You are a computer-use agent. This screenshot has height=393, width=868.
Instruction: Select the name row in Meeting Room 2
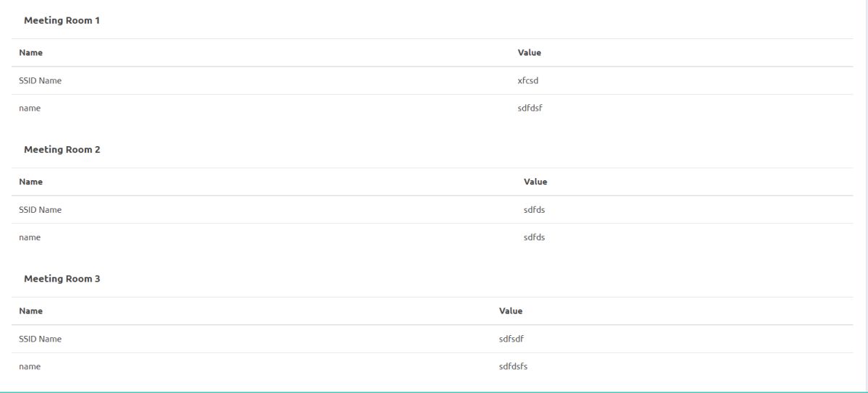pos(433,237)
